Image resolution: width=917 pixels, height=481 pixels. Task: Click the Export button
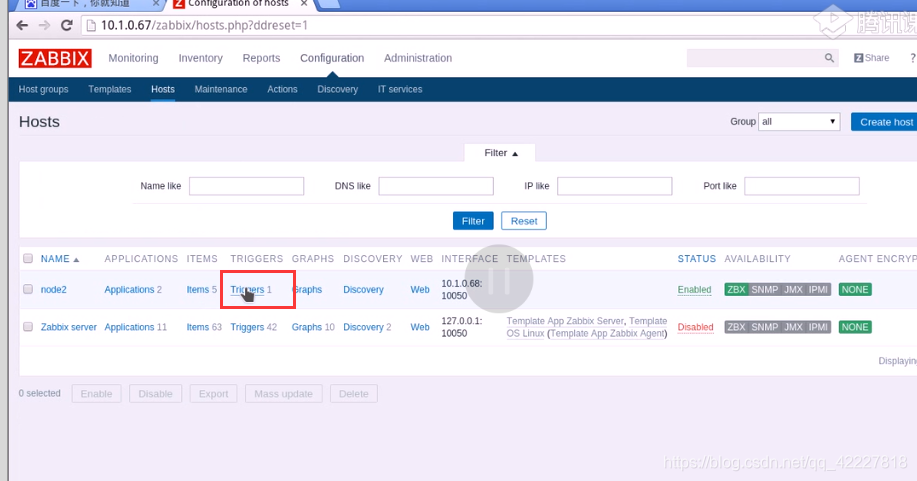(213, 394)
